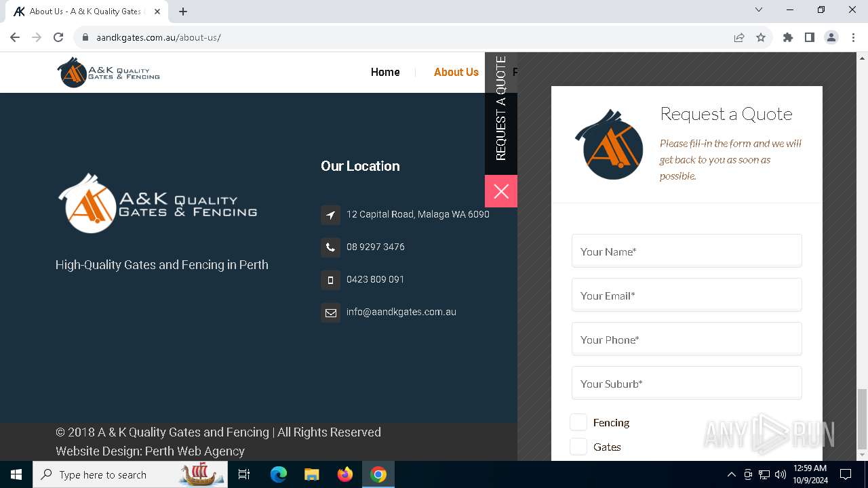This screenshot has width=868, height=488.
Task: Go back with the browser back arrow
Action: pyautogui.click(x=15, y=37)
